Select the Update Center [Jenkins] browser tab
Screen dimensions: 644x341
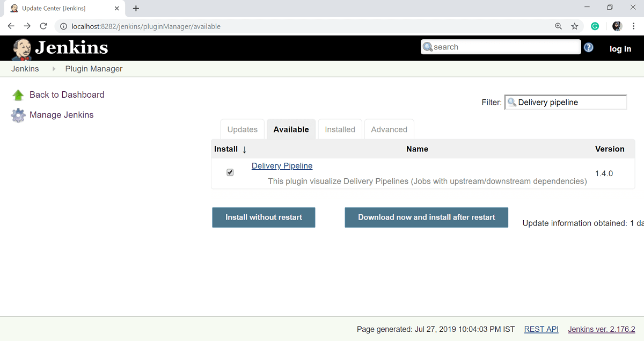[x=64, y=9]
